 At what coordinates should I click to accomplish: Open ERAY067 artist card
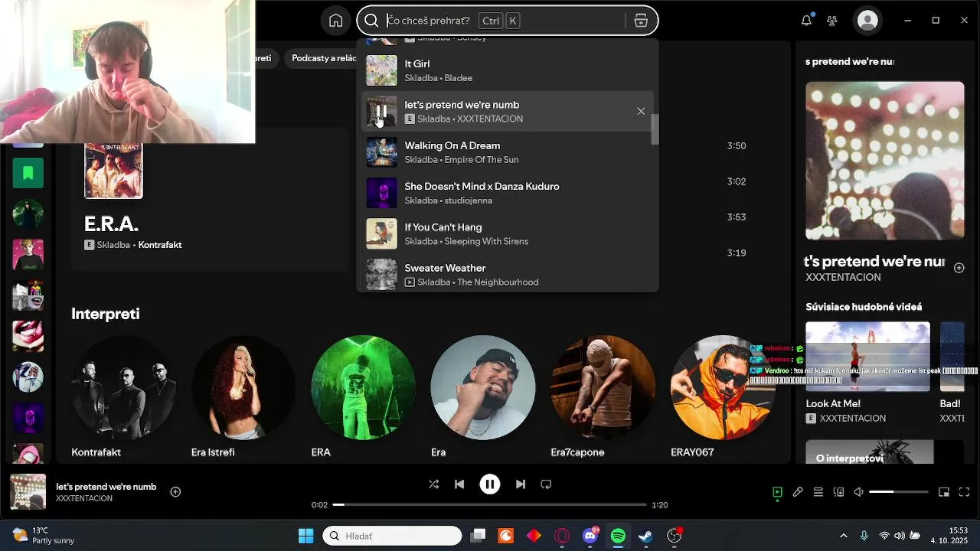[723, 396]
